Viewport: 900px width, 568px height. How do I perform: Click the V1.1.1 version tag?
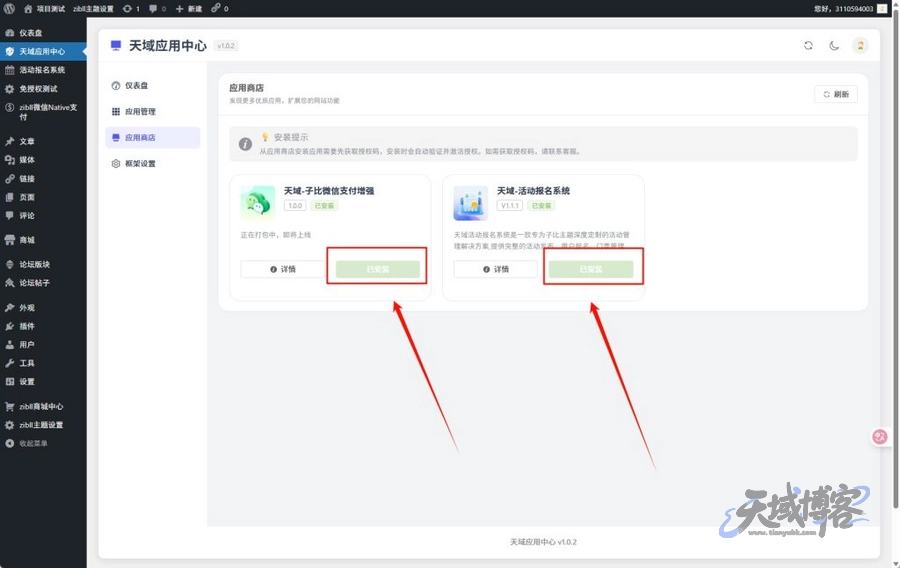pyautogui.click(x=510, y=205)
